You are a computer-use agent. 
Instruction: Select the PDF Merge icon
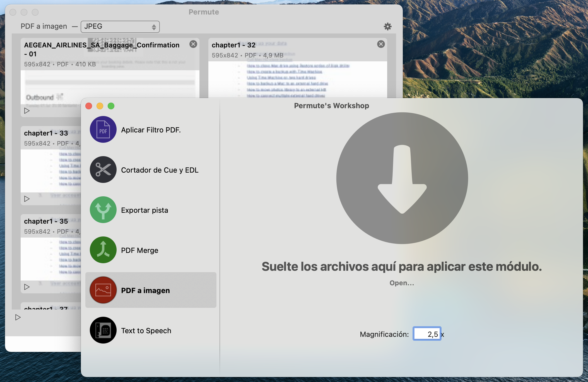(103, 250)
